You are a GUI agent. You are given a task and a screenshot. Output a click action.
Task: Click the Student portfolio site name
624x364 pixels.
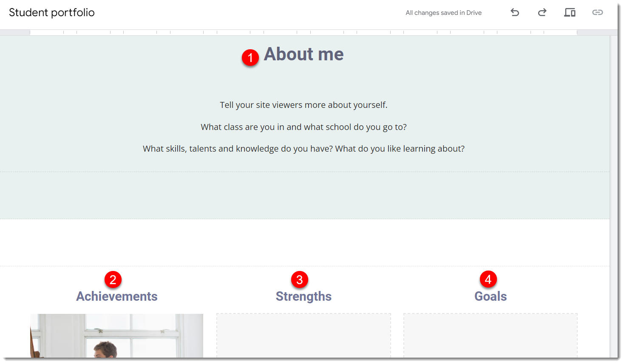click(x=52, y=13)
